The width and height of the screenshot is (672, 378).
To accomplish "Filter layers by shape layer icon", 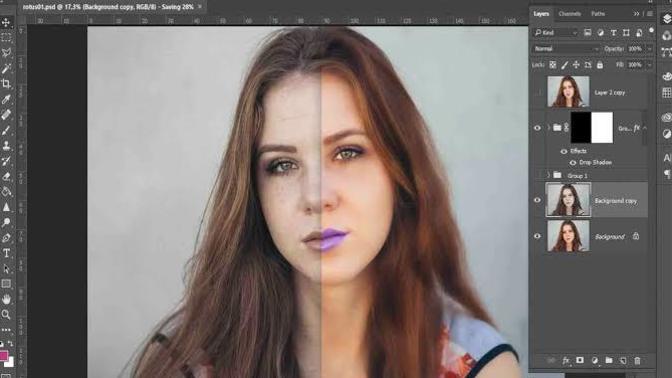I will (x=626, y=33).
